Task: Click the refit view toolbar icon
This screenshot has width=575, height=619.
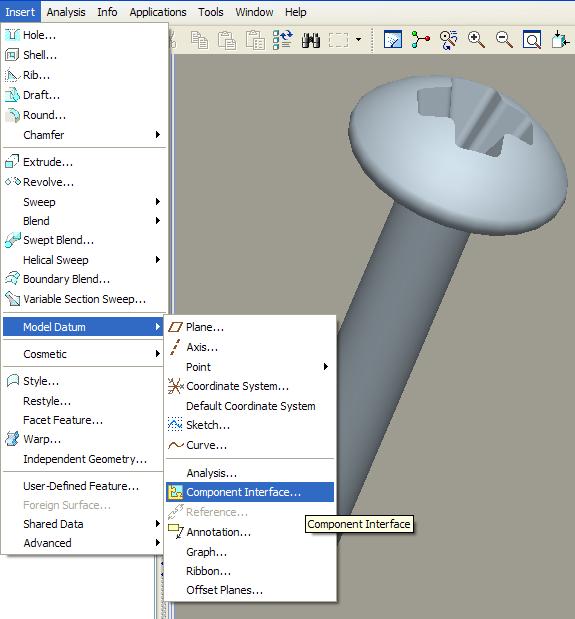Action: [532, 40]
